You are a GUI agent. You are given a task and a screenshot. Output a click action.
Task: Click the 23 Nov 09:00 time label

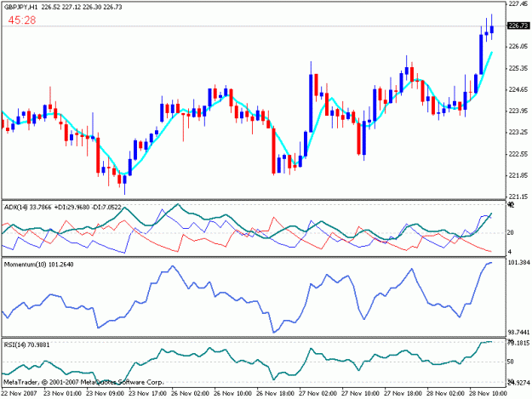coord(106,394)
